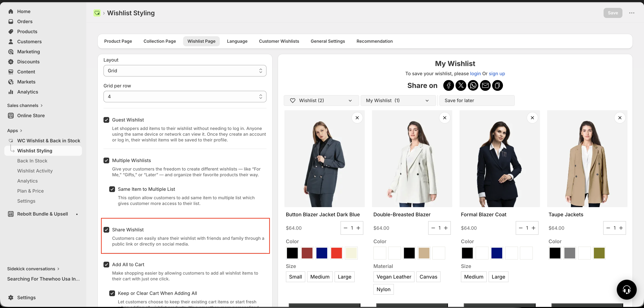Click the Orders inbox icon
The image size is (644, 308).
click(x=11, y=22)
